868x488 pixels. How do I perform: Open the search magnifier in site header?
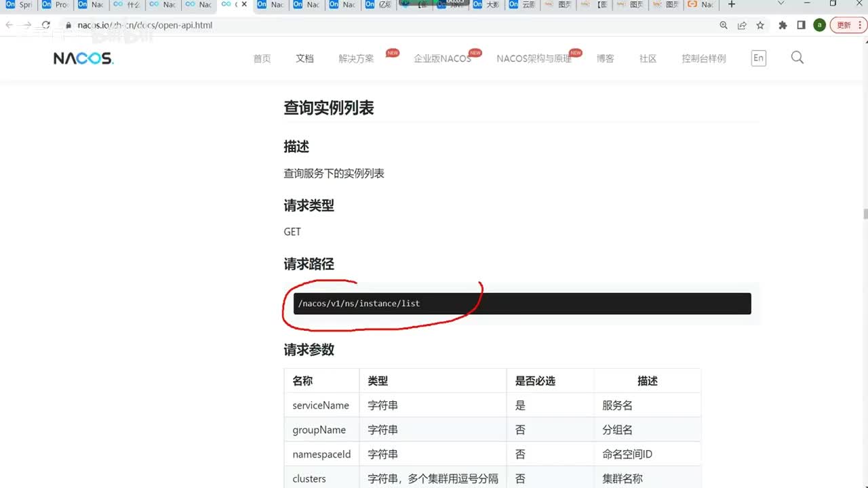[797, 58]
